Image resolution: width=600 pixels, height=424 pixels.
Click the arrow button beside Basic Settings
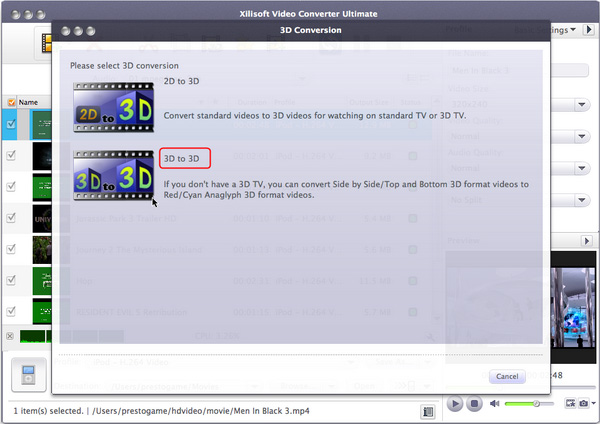coord(589,29)
